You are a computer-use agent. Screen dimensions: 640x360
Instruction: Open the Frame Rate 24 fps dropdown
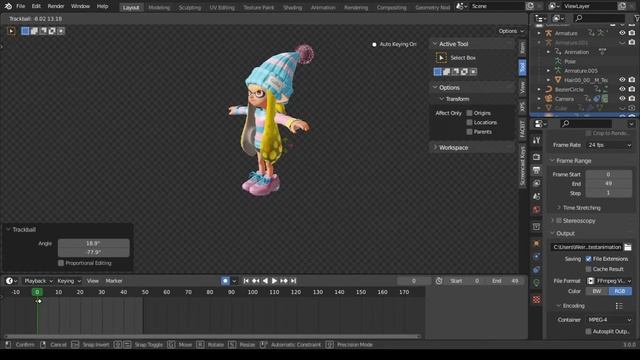coord(609,145)
